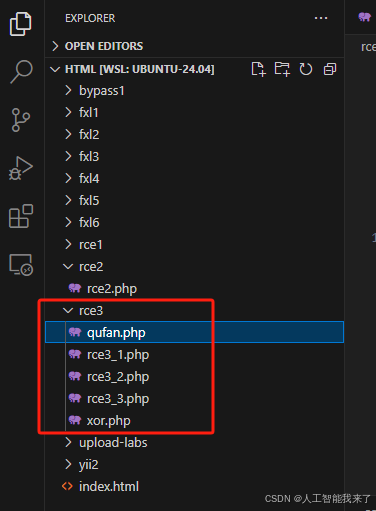The height and width of the screenshot is (511, 376).
Task: Click the PHP icon beside rce3_2.php
Action: 75,376
